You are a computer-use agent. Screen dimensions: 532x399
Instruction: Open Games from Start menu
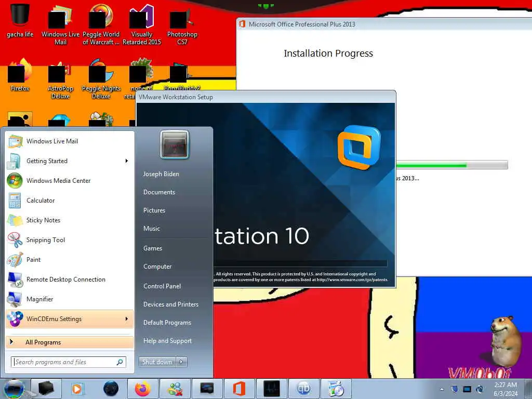coord(153,248)
